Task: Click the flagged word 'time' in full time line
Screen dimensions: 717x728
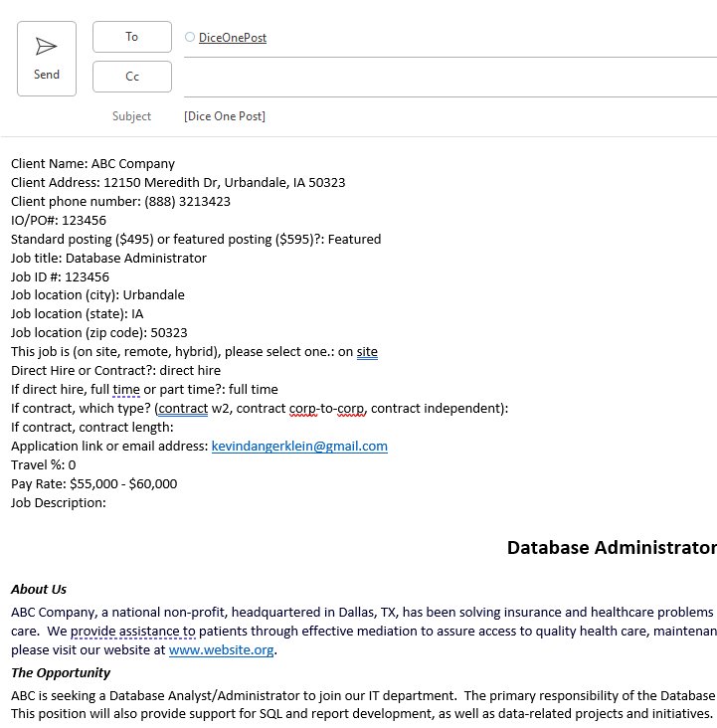Action: [x=126, y=390]
